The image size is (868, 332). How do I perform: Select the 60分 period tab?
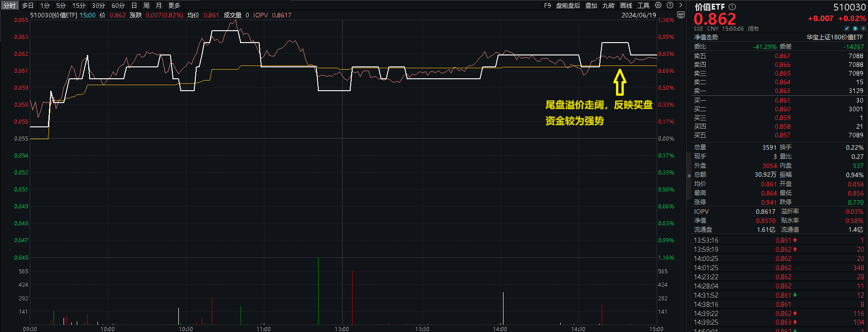(118, 5)
